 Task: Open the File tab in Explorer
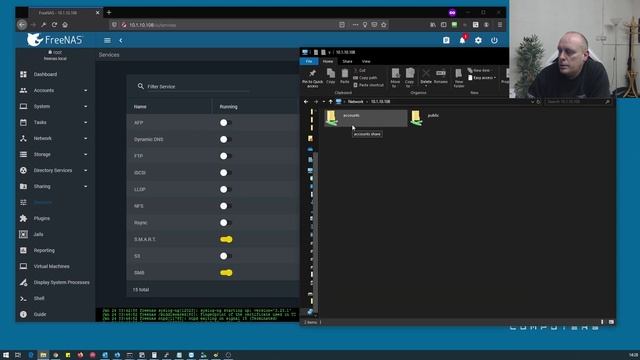pyautogui.click(x=309, y=61)
